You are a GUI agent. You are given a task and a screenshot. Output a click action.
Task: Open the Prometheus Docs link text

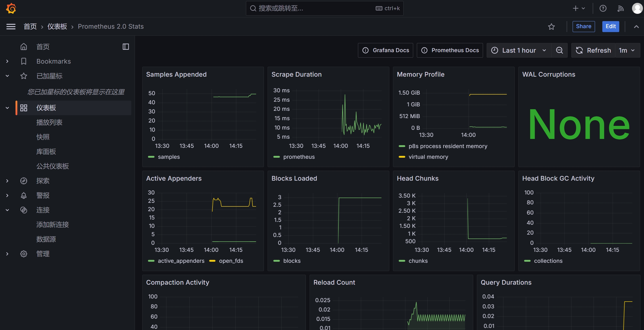click(455, 50)
